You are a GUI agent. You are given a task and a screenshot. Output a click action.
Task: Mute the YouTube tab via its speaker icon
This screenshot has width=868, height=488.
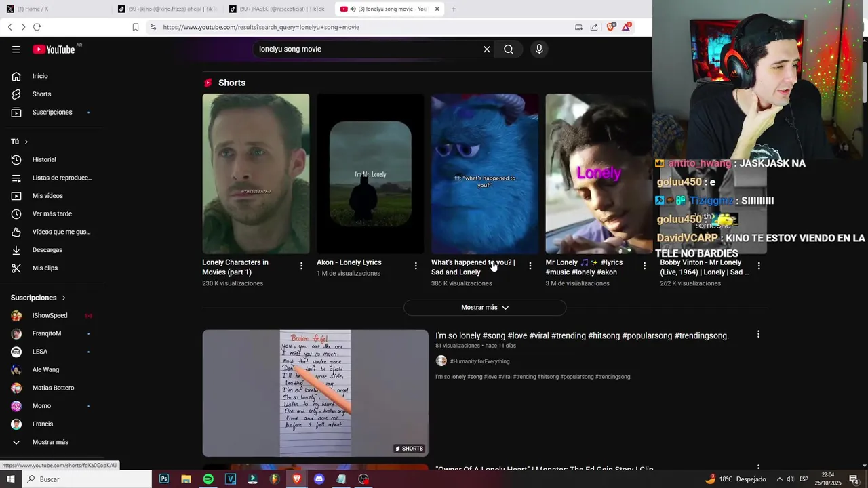353,9
